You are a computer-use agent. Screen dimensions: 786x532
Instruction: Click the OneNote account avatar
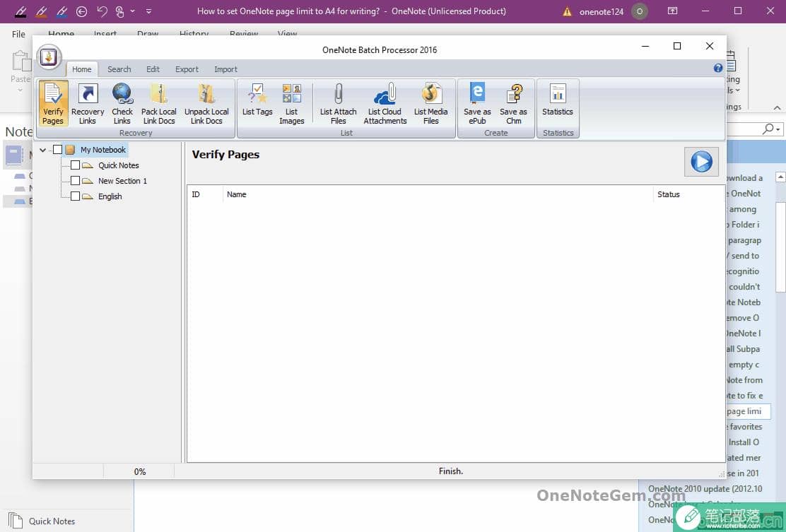pyautogui.click(x=639, y=11)
